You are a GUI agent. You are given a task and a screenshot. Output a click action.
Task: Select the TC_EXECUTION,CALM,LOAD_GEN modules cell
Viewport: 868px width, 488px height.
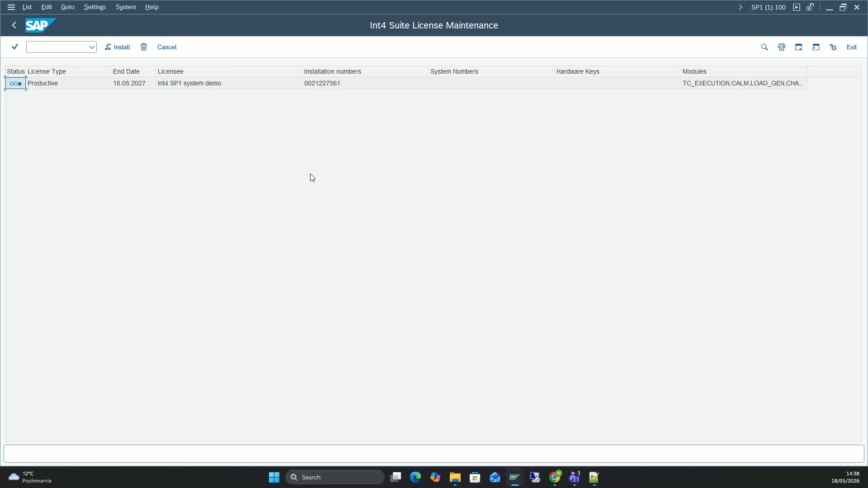[744, 83]
